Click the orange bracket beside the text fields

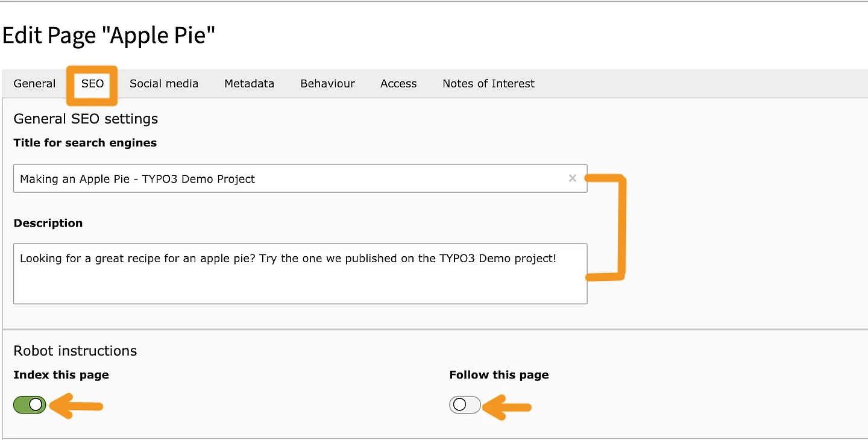(620, 228)
